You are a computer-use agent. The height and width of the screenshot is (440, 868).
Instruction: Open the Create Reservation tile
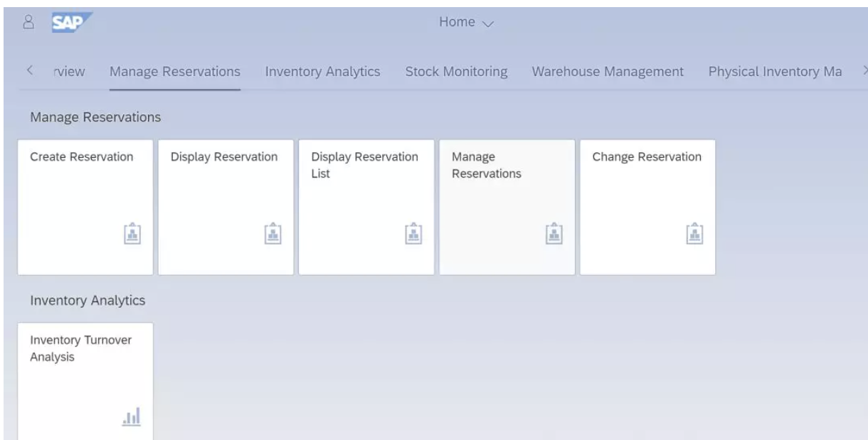85,206
